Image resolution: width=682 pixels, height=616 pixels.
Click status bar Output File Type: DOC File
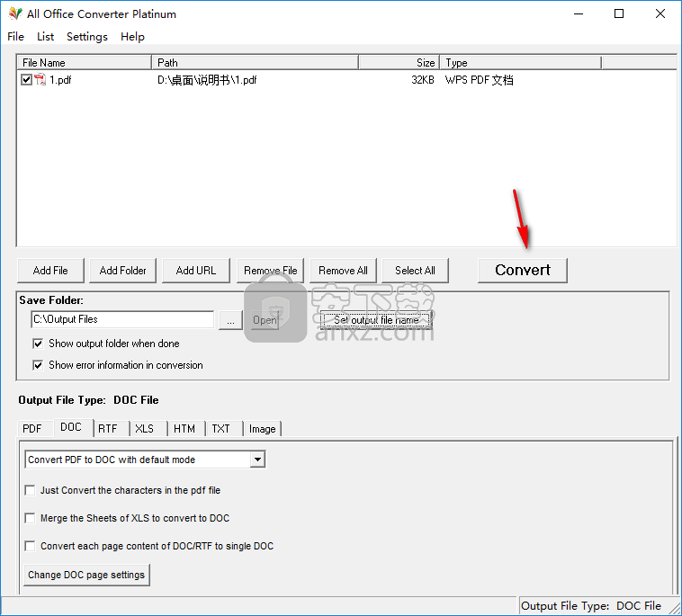tap(591, 605)
